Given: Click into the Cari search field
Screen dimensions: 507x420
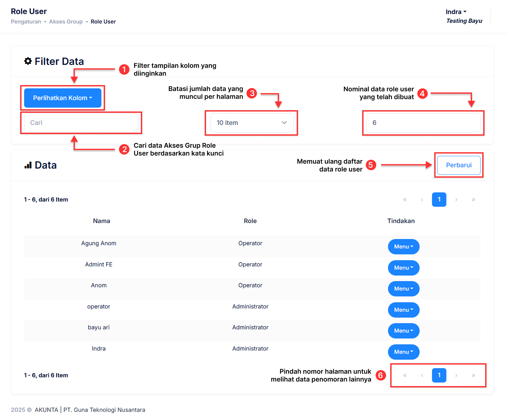Looking at the screenshot, I should point(81,123).
